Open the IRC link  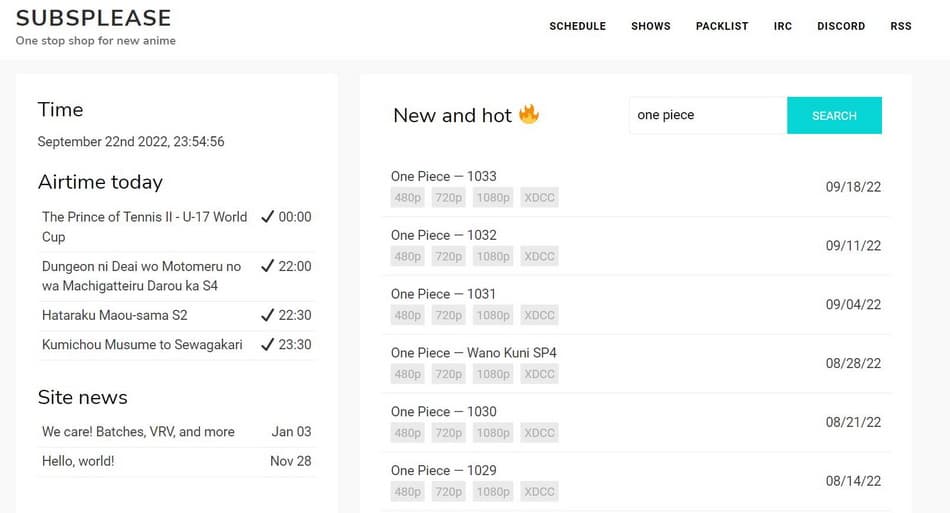[x=782, y=26]
